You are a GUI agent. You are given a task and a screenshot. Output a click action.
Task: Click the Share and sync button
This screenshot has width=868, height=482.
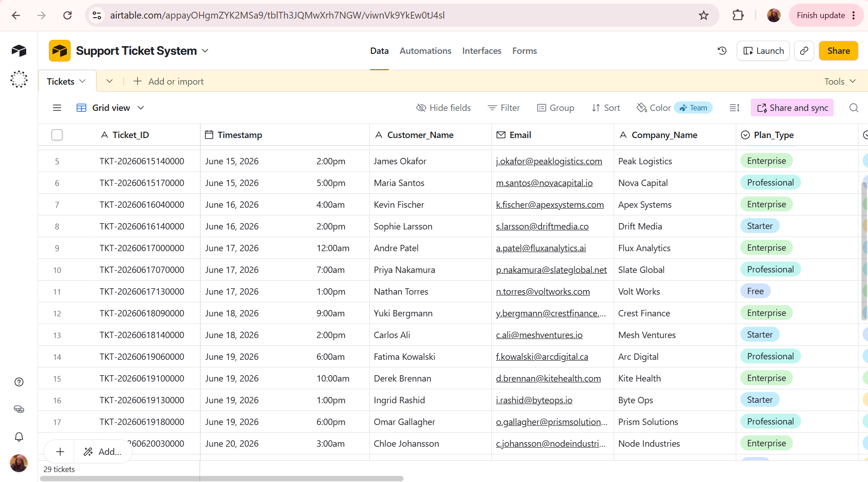(x=792, y=108)
